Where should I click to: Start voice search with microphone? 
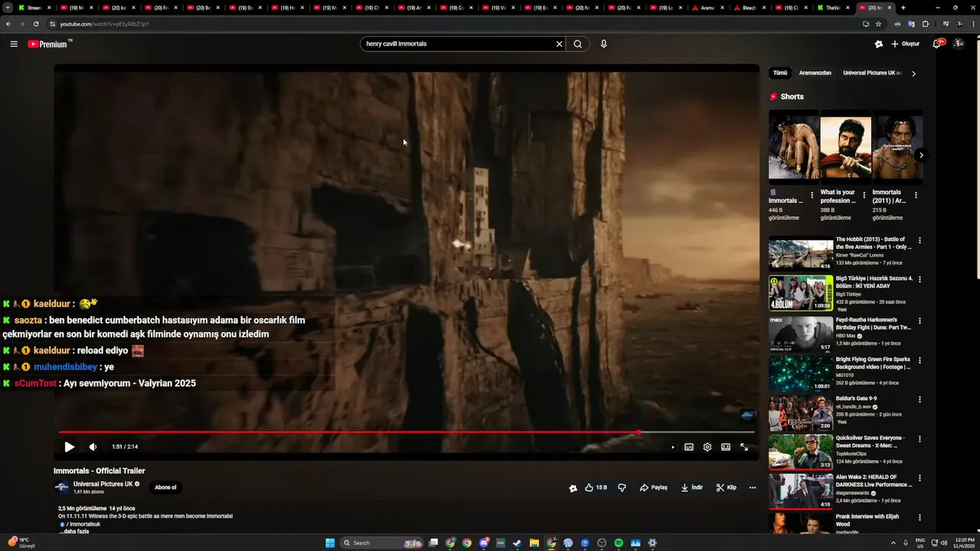tap(603, 44)
